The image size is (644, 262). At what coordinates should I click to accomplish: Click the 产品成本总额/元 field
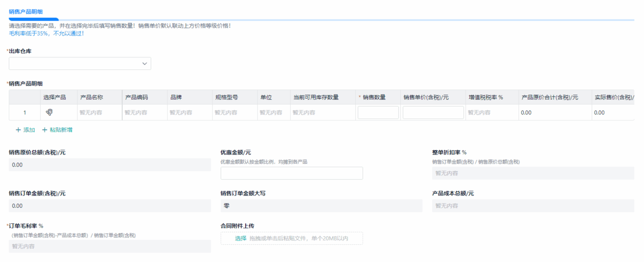(x=533, y=206)
